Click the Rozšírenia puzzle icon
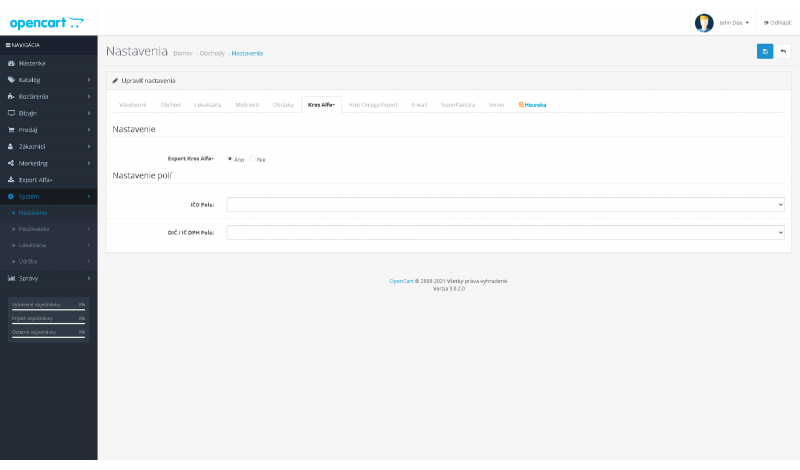800x470 pixels. coord(11,96)
